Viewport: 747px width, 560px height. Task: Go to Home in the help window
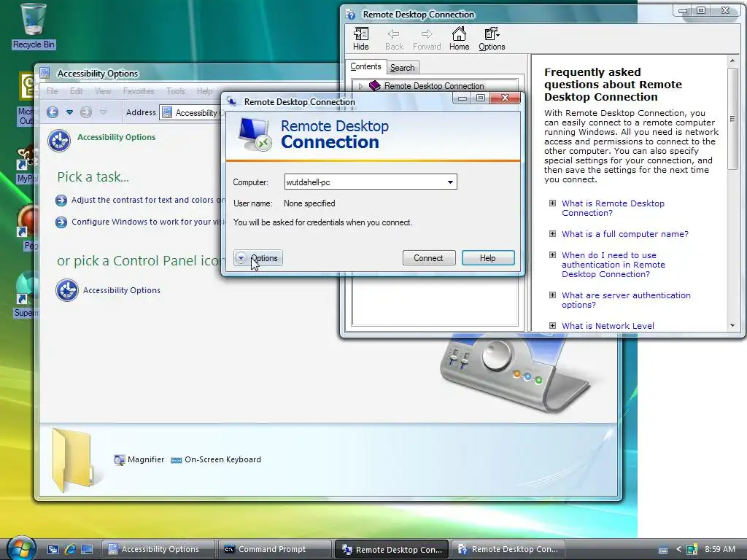[460, 39]
